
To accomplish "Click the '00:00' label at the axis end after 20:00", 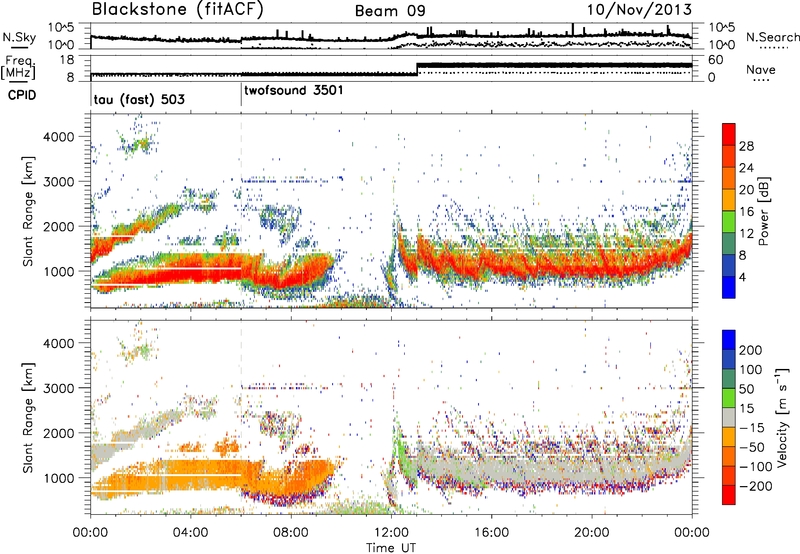I will pyautogui.click(x=692, y=533).
